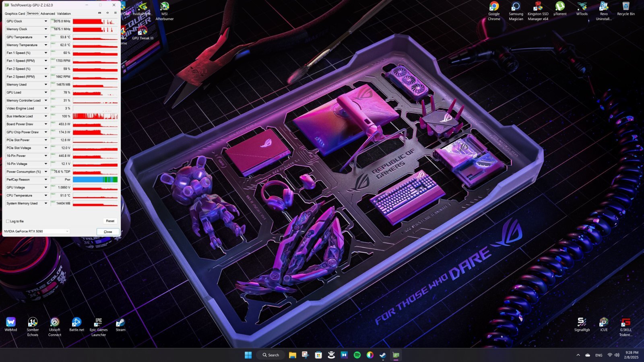Click the GPU-Z refresh icon
644x362 pixels.
(107, 13)
